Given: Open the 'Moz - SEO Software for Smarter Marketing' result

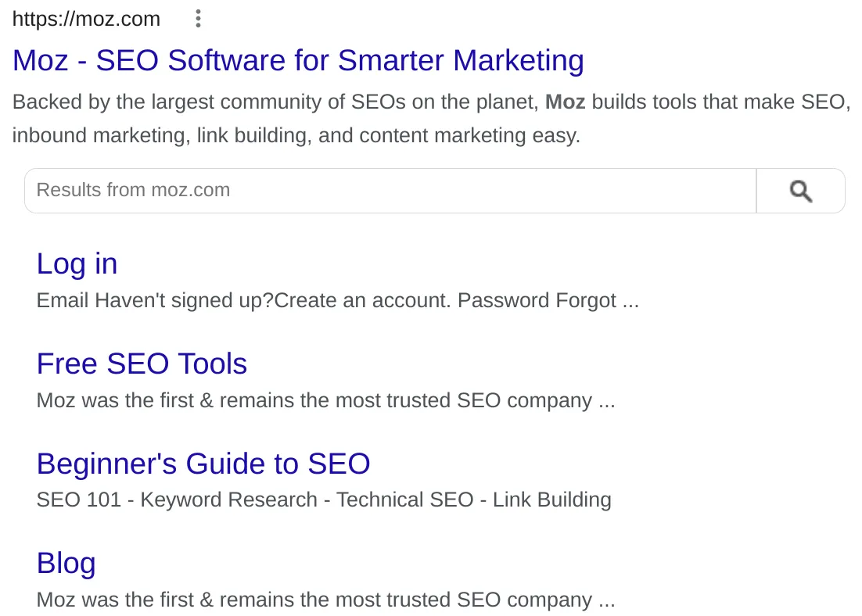Looking at the screenshot, I should click(x=297, y=60).
